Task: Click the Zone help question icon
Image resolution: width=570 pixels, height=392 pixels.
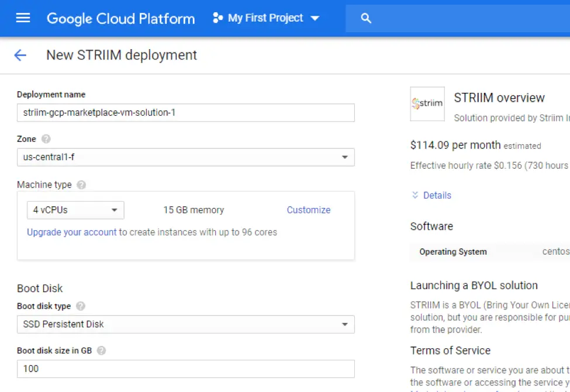Action: click(x=46, y=139)
